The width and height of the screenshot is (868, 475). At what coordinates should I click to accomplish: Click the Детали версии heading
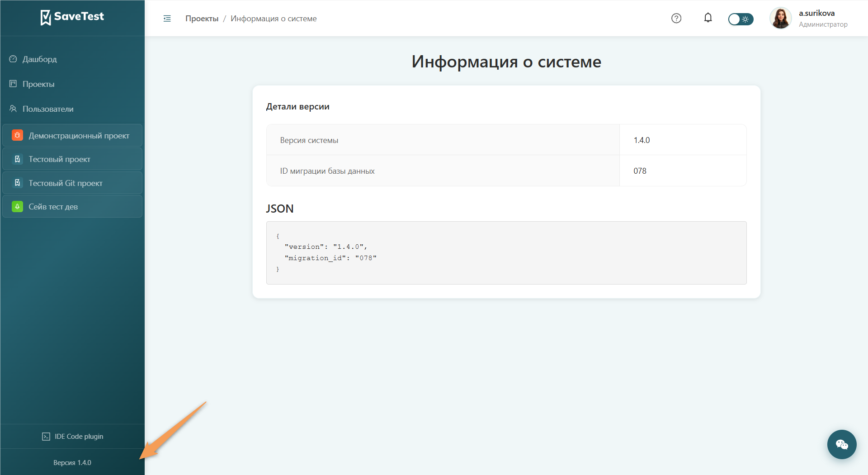point(297,107)
